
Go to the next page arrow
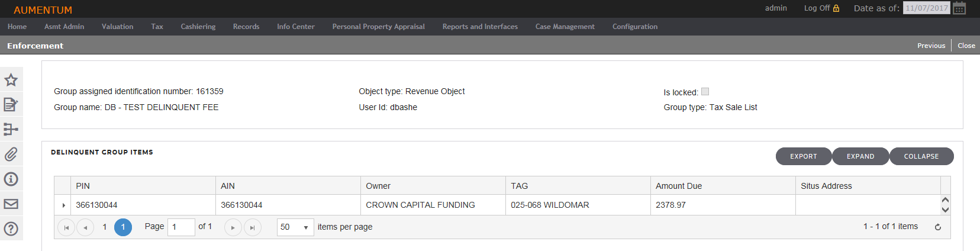[233, 227]
